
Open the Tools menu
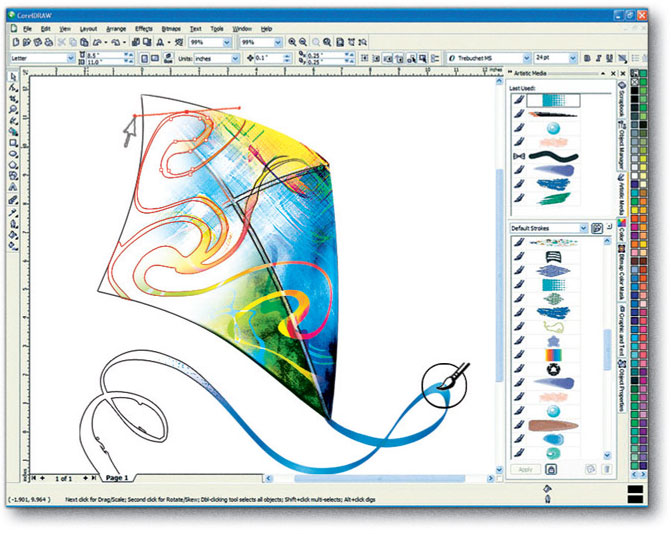[217, 29]
